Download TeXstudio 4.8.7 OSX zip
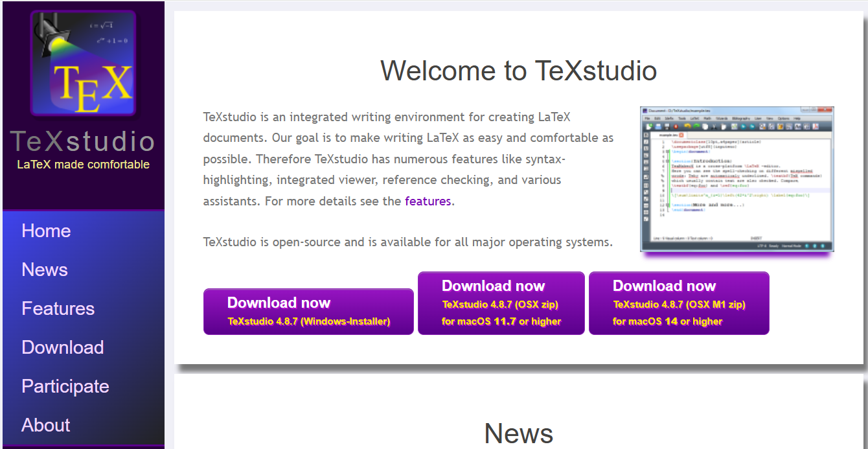This screenshot has width=868, height=449. [x=501, y=303]
